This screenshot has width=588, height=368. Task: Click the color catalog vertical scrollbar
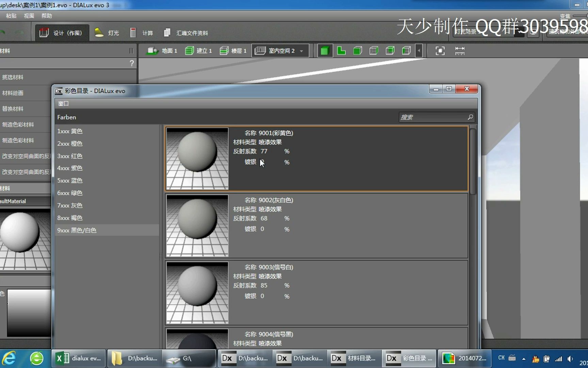pos(473,162)
